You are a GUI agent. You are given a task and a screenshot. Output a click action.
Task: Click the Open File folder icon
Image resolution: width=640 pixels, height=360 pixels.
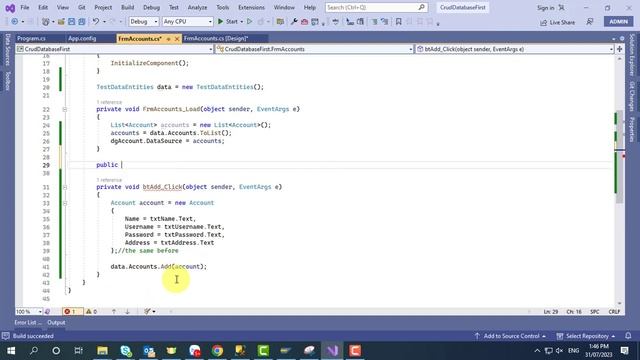point(61,22)
